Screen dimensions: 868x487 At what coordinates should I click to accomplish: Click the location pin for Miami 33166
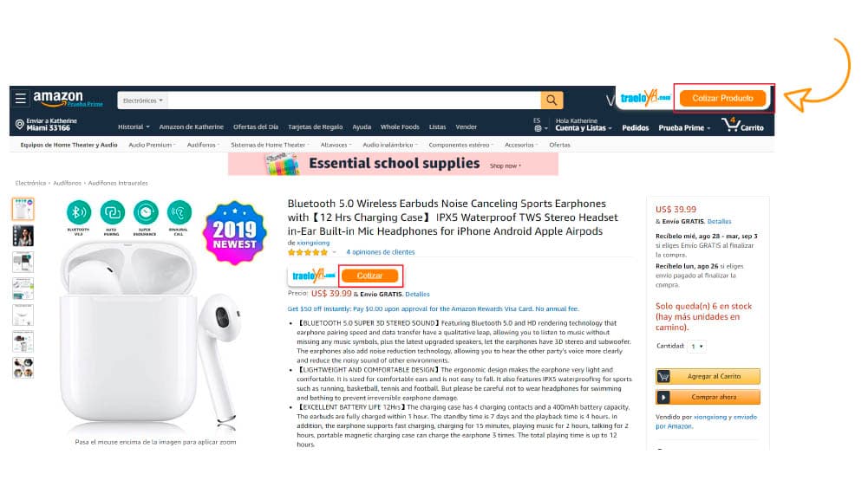point(19,125)
